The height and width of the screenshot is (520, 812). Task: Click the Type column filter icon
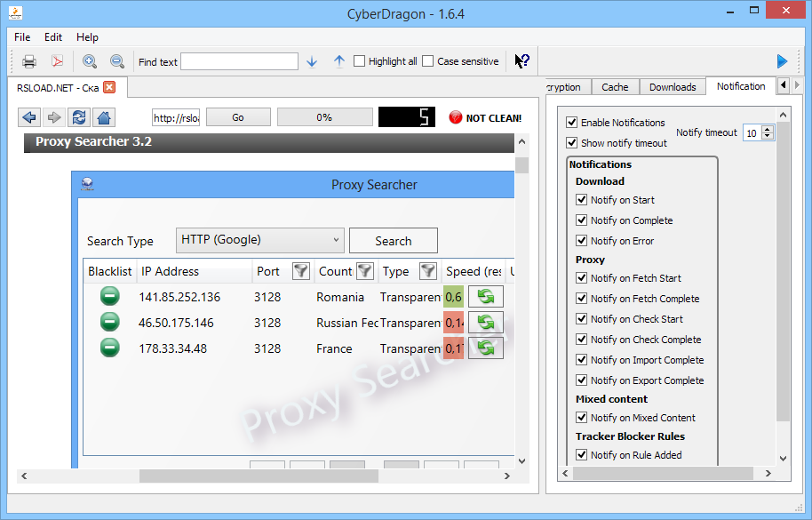[428, 271]
